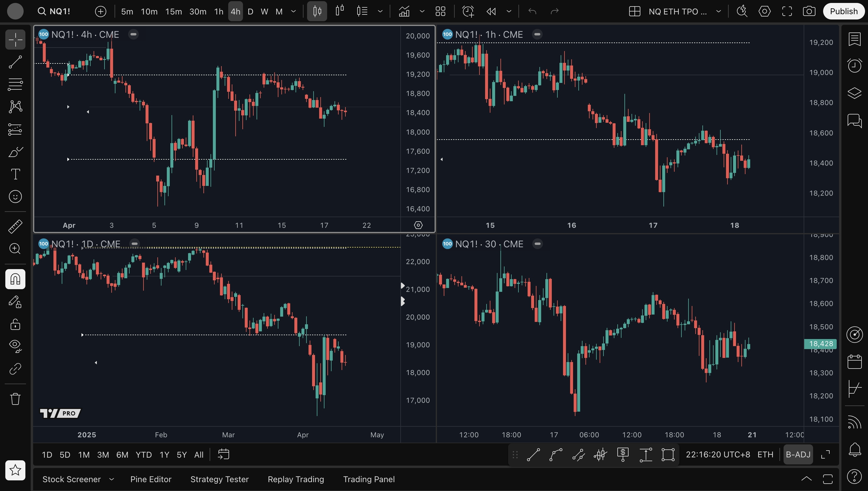
Task: Set range to YTD
Action: pyautogui.click(x=143, y=455)
